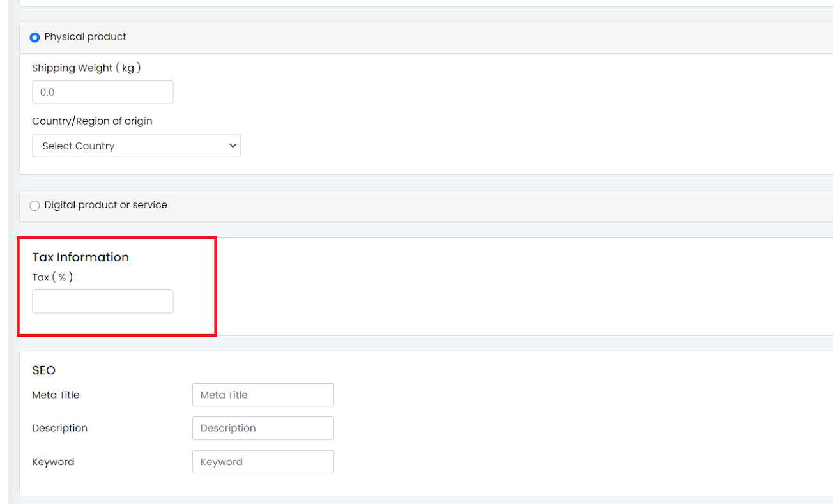This screenshot has height=504, width=833.
Task: Click the Physical product label text
Action: pyautogui.click(x=85, y=37)
